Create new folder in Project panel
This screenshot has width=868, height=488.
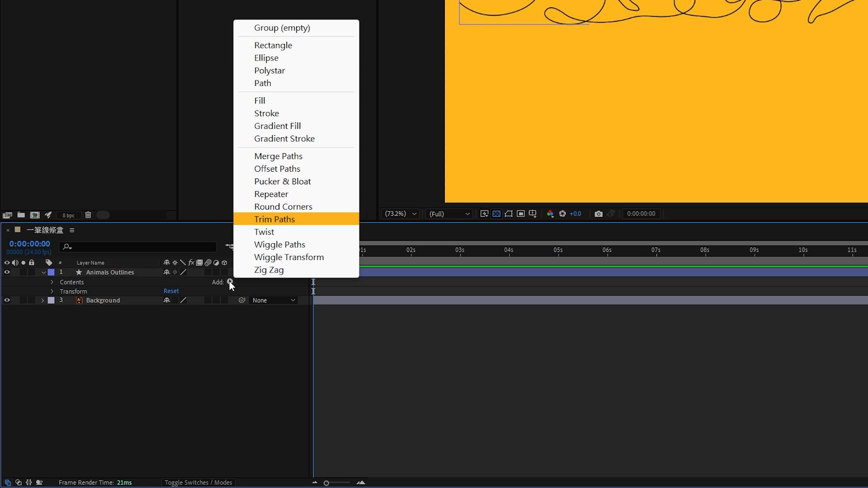21,215
